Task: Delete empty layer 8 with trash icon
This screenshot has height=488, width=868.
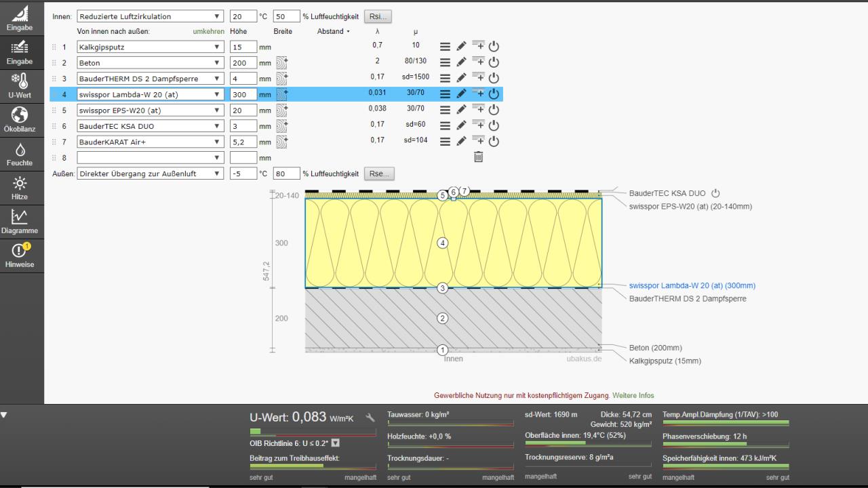Action: 478,157
